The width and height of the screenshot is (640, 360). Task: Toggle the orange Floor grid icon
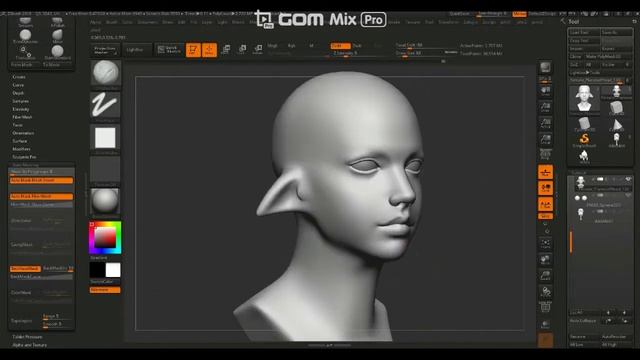(545, 172)
